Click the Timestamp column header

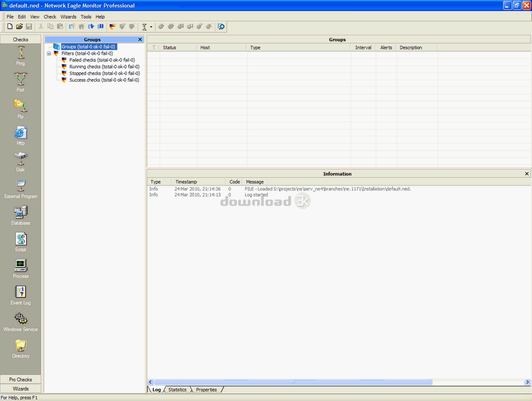186,182
